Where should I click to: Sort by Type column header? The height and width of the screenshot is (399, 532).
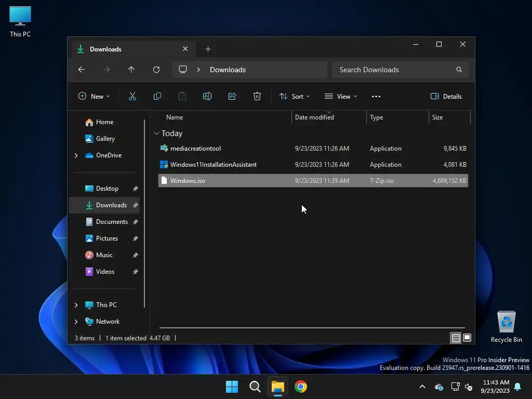[376, 117]
